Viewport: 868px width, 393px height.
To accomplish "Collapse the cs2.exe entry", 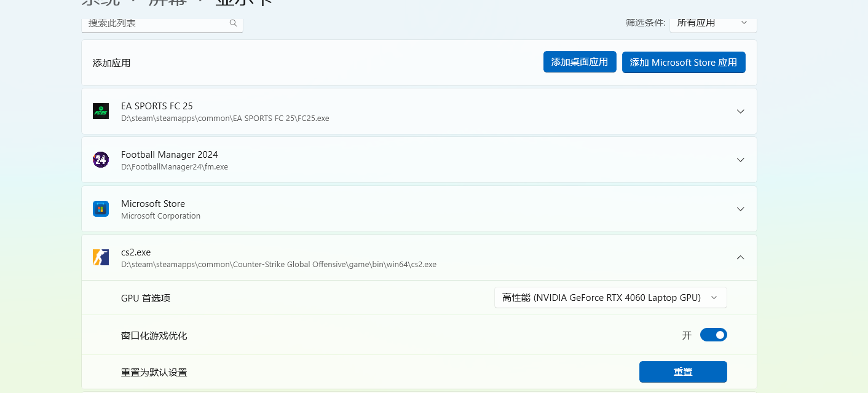I will pyautogui.click(x=740, y=257).
